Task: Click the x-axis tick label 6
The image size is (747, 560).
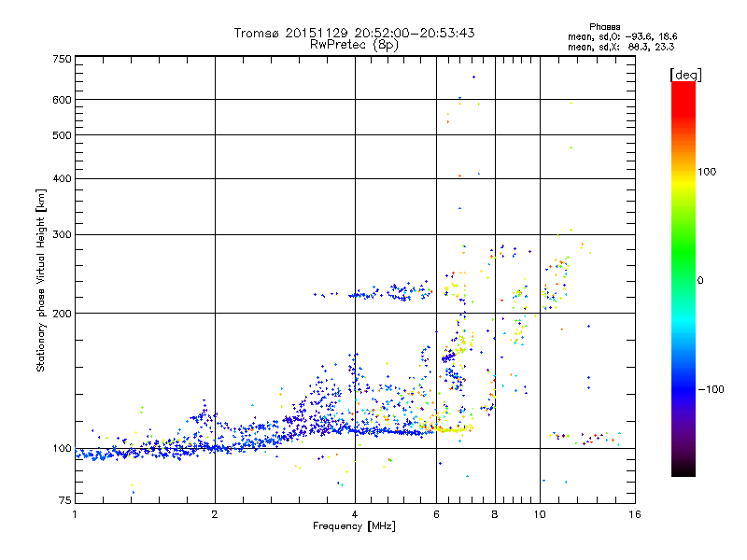Action: 436,514
